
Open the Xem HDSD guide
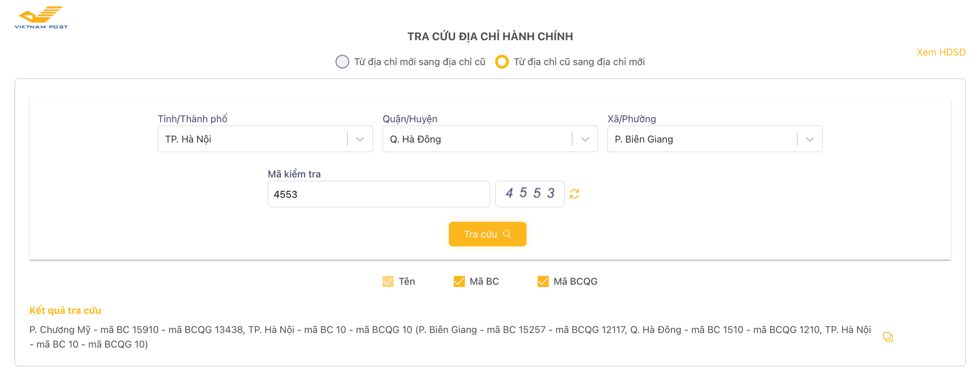point(941,52)
